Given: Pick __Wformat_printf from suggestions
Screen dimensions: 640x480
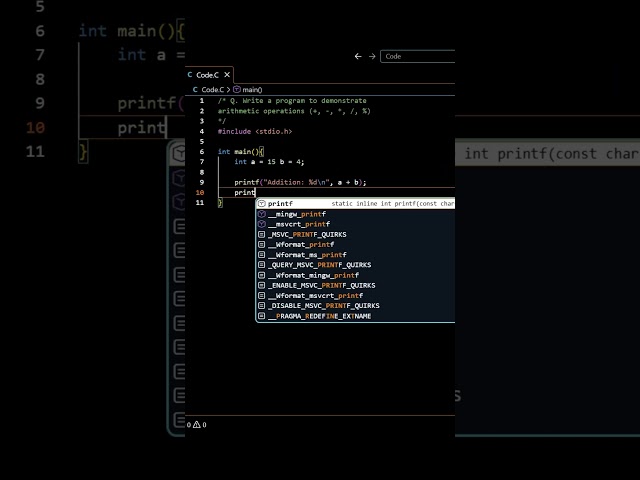Looking at the screenshot, I should click(x=355, y=244).
